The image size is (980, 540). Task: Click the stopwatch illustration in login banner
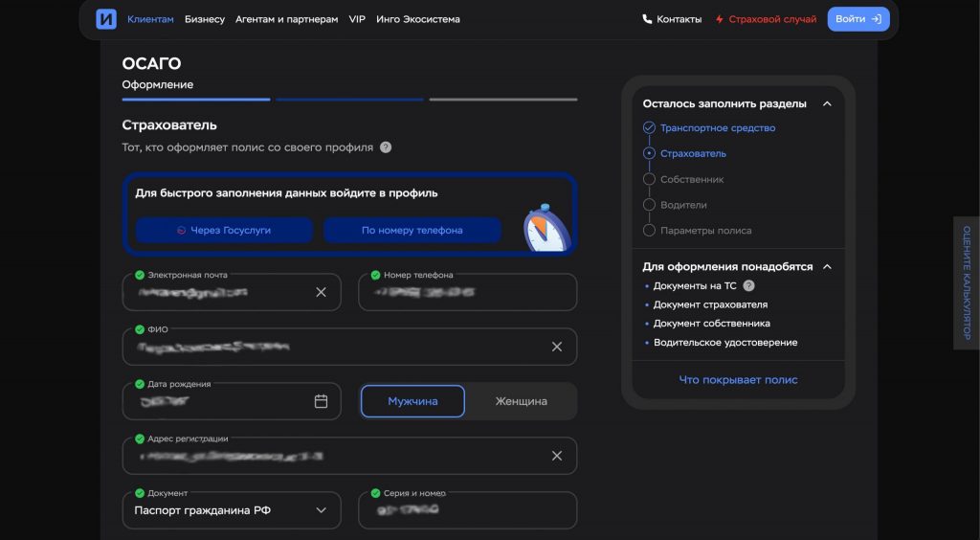[545, 228]
